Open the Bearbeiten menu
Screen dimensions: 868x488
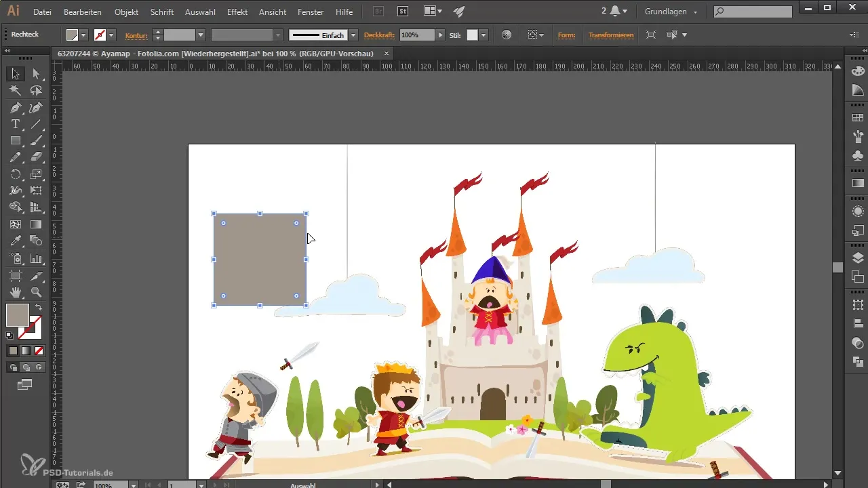coord(83,12)
